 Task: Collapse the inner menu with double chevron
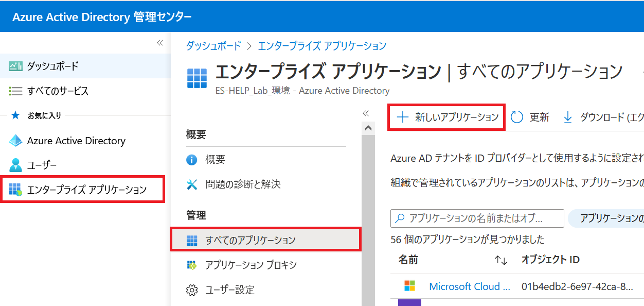coord(366,113)
